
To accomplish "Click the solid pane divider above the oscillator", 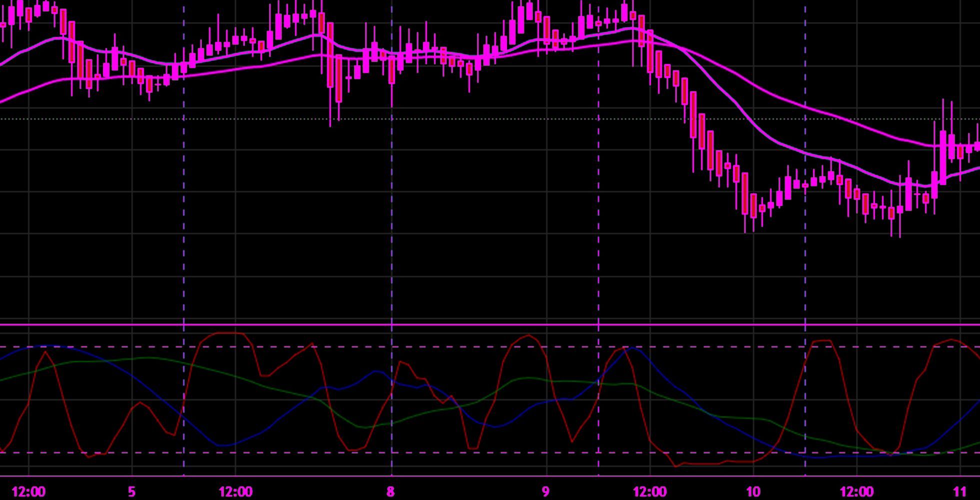I will click(x=490, y=325).
